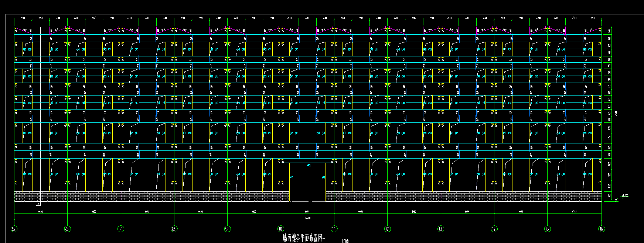Click the 72700 overall length dimension

[307, 218]
